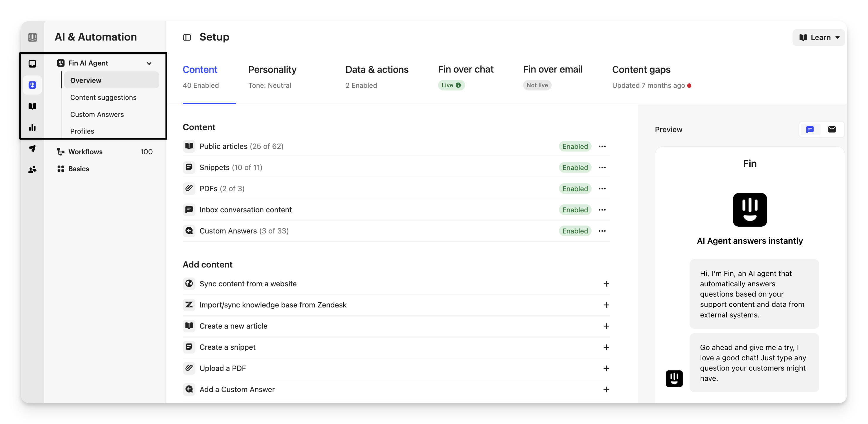This screenshot has height=424, width=868.
Task: Open the Learn dropdown
Action: pyautogui.click(x=819, y=37)
